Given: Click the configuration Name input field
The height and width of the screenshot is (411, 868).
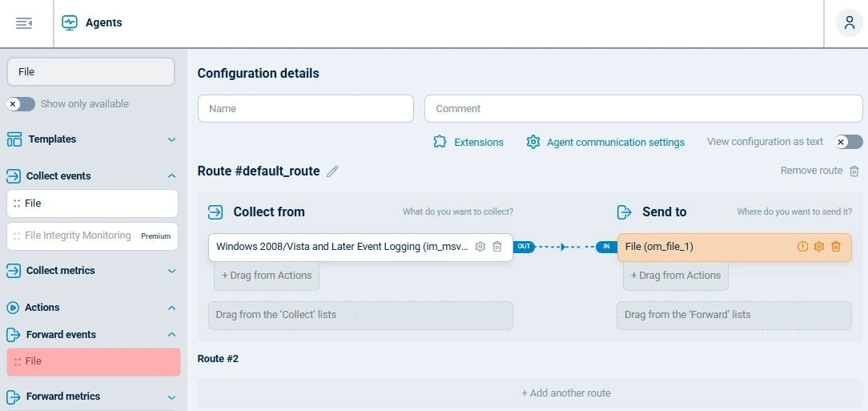Looking at the screenshot, I should click(x=305, y=109).
